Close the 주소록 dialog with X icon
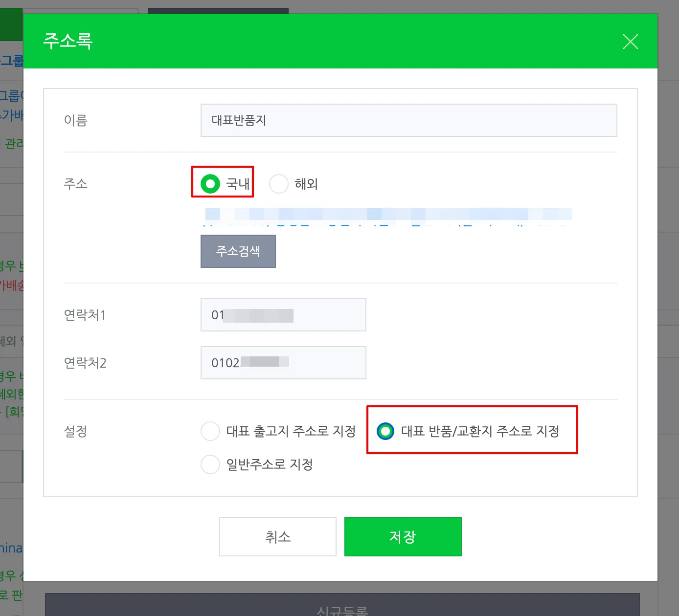Screen dimensions: 679x616 point(630,42)
